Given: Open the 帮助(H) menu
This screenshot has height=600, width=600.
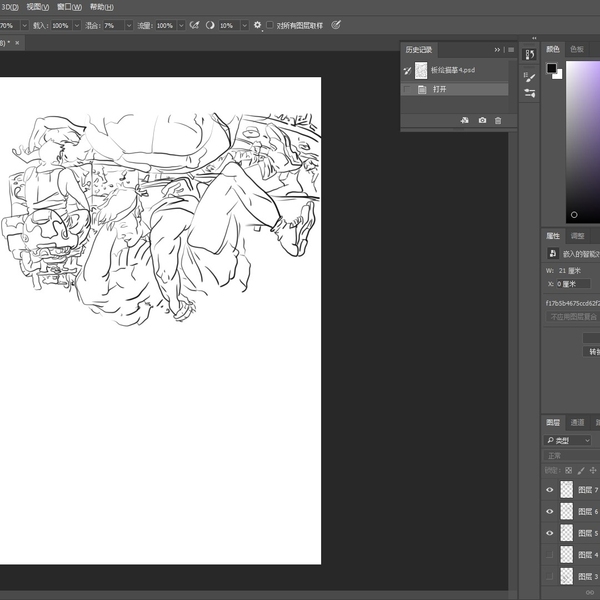Looking at the screenshot, I should point(101,7).
